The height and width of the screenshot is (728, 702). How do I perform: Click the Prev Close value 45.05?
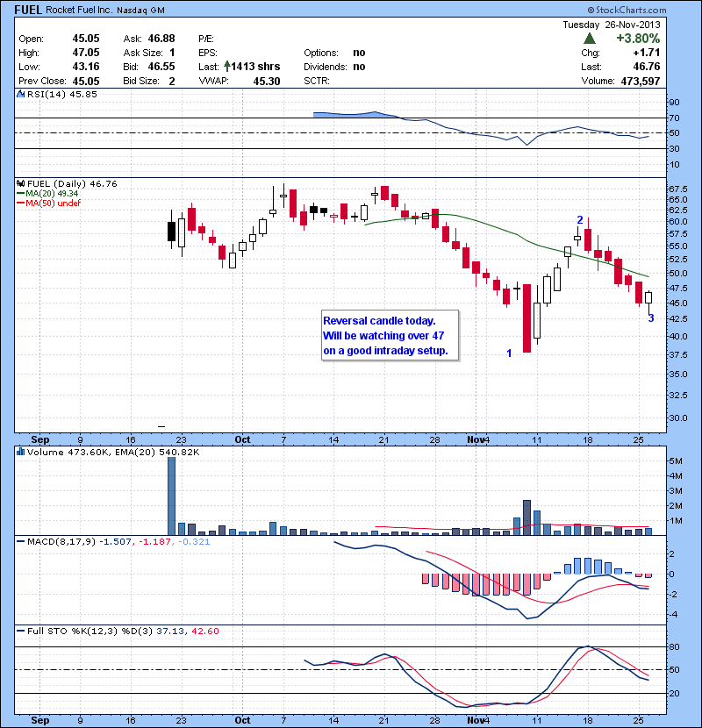[86, 81]
